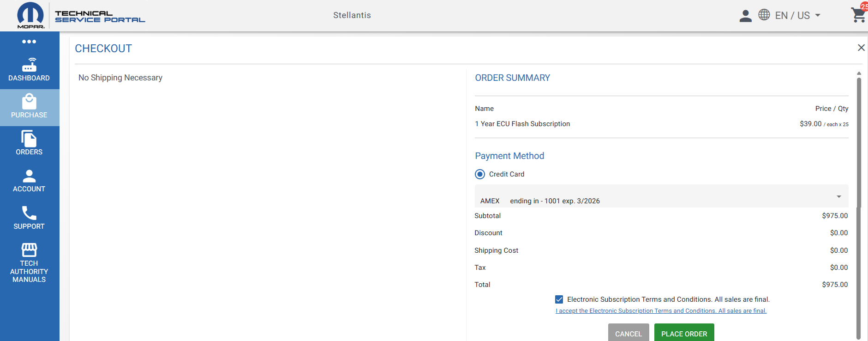The height and width of the screenshot is (341, 868).
Task: Click the Mopar logo icon
Action: [x=30, y=15]
